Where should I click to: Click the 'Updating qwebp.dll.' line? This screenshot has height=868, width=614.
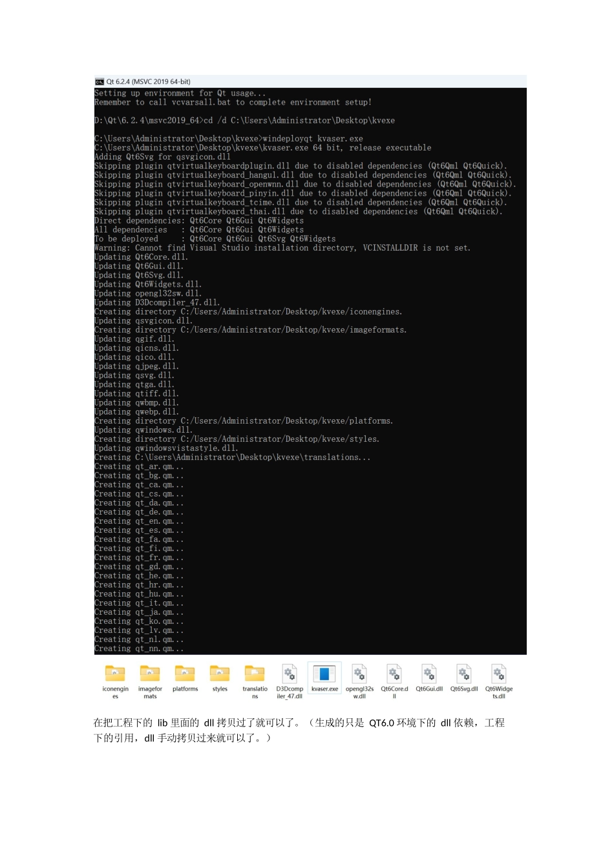point(137,412)
